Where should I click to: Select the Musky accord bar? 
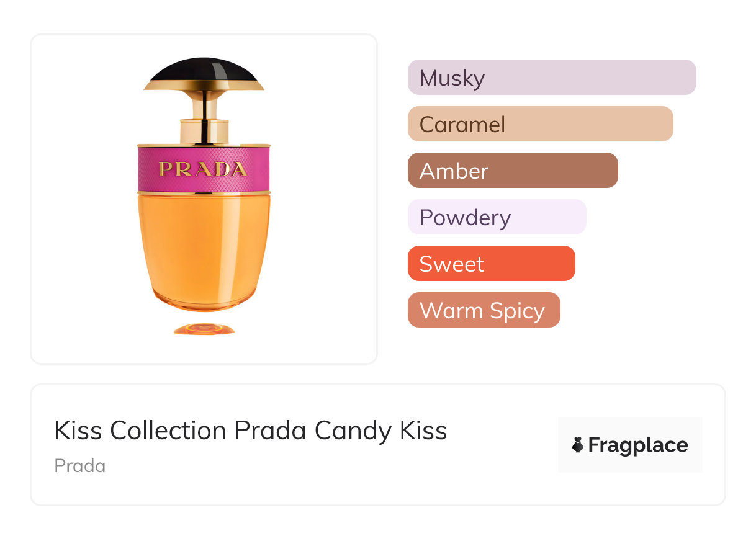pyautogui.click(x=551, y=78)
